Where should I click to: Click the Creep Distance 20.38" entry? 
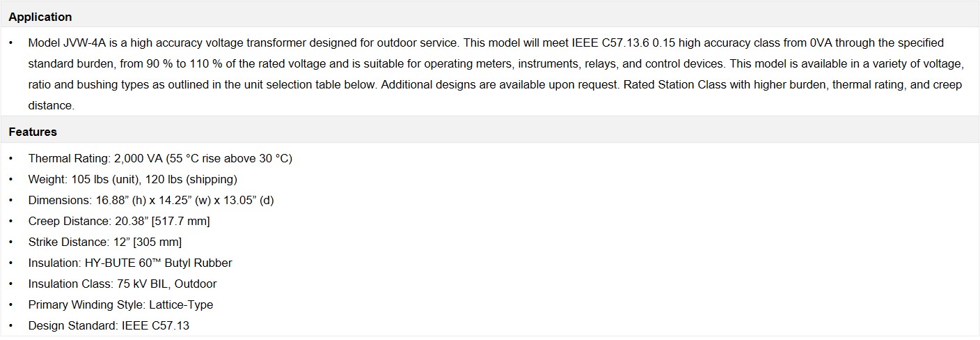119,221
